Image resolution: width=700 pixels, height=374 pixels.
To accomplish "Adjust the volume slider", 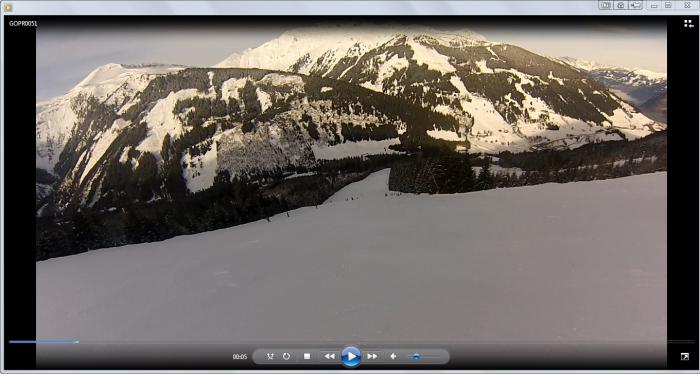I will pos(424,356).
